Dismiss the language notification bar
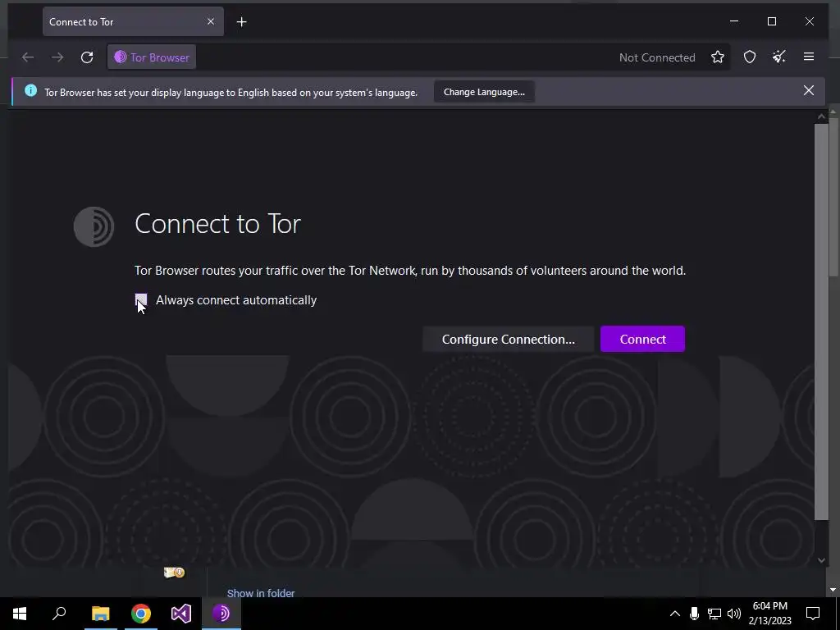 pyautogui.click(x=809, y=90)
